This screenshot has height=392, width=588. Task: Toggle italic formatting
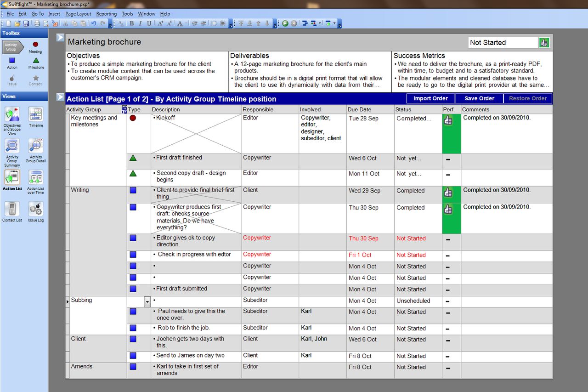pyautogui.click(x=141, y=23)
